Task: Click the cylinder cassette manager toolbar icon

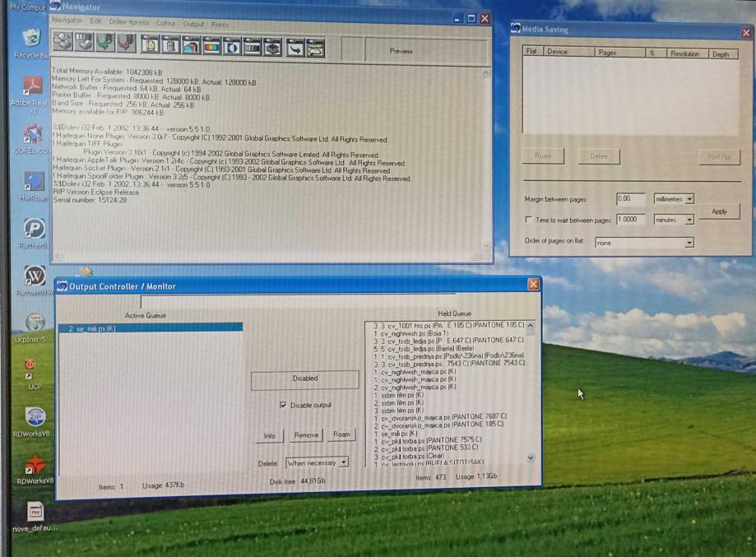Action: (170, 45)
